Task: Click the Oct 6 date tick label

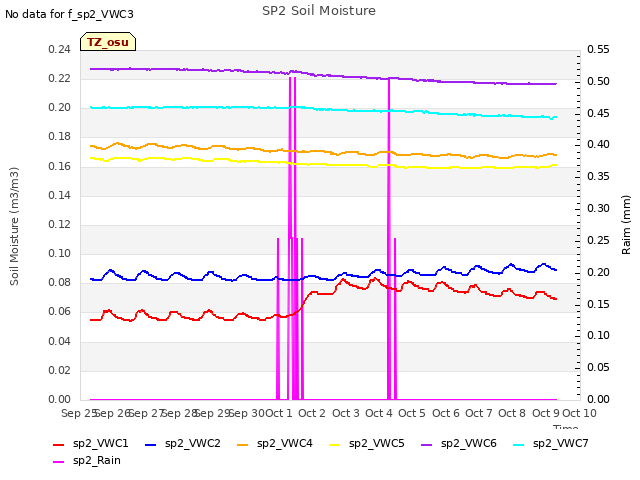Action: point(446,413)
